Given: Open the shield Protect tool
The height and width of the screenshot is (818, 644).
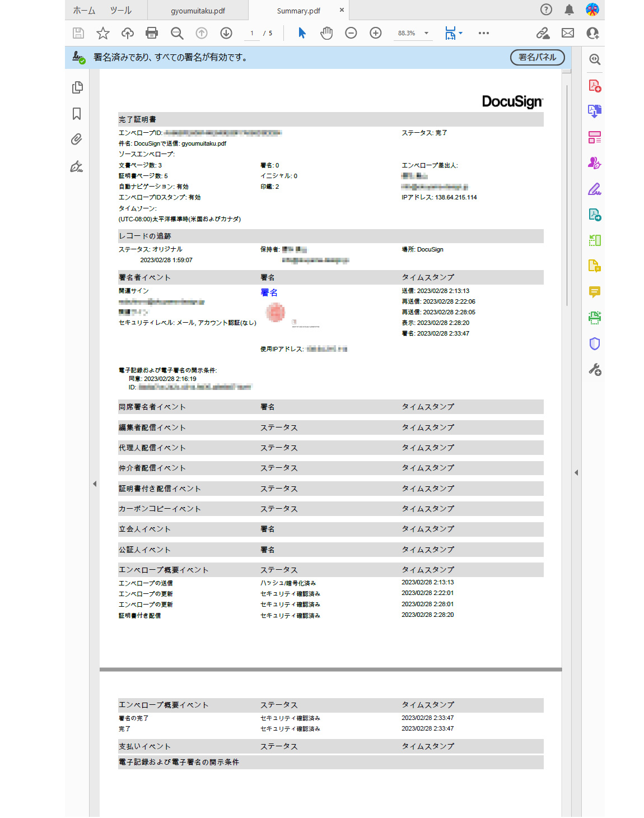Looking at the screenshot, I should point(595,343).
